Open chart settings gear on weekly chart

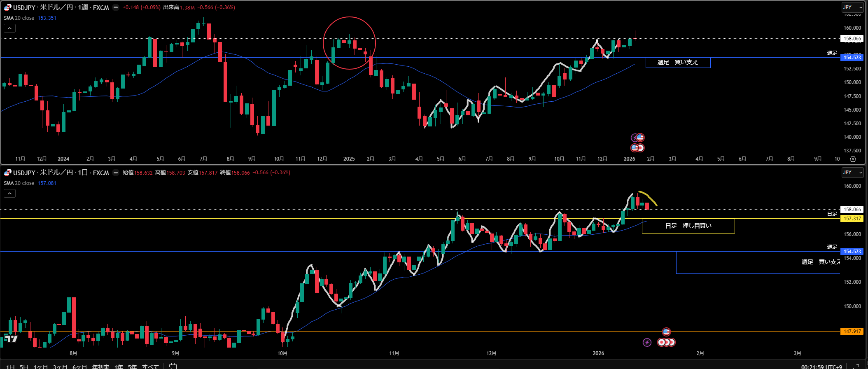[853, 159]
